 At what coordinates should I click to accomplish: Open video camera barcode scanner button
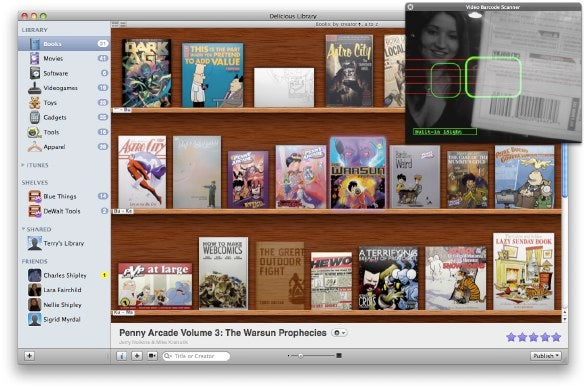pyautogui.click(x=152, y=356)
